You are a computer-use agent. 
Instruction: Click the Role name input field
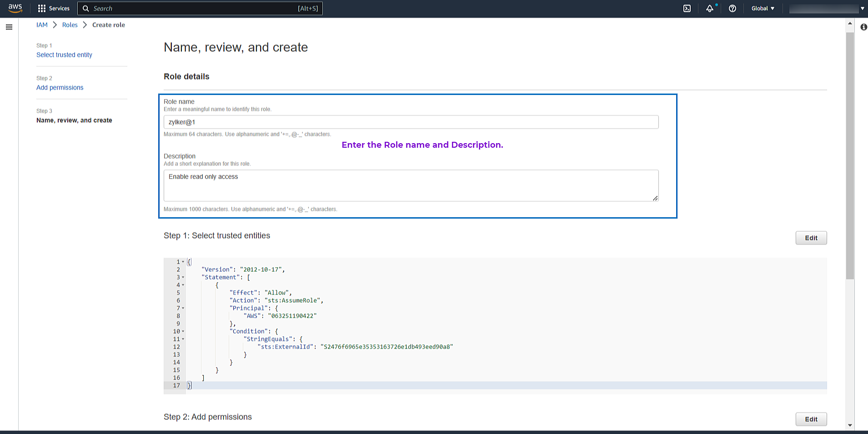(411, 122)
